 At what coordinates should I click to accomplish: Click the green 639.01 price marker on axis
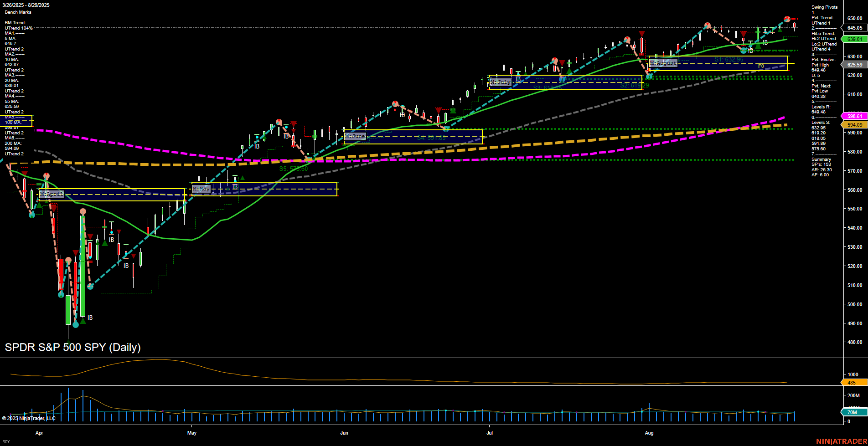(855, 39)
